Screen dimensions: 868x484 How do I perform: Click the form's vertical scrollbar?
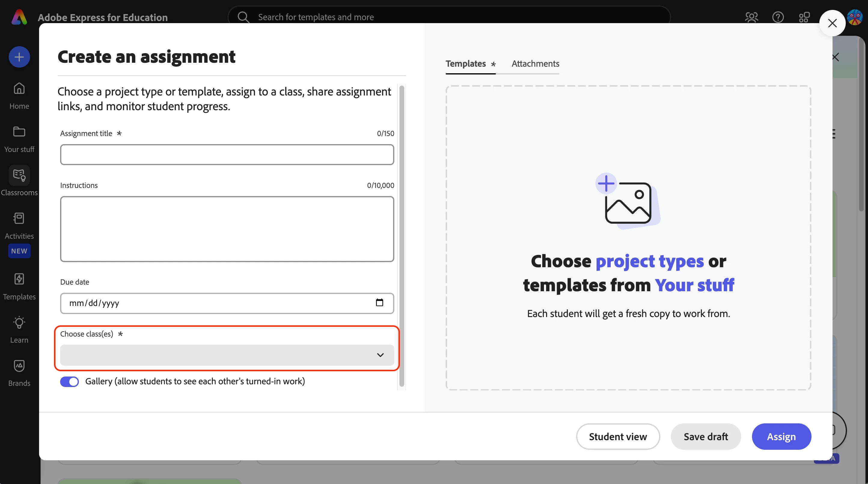(402, 236)
